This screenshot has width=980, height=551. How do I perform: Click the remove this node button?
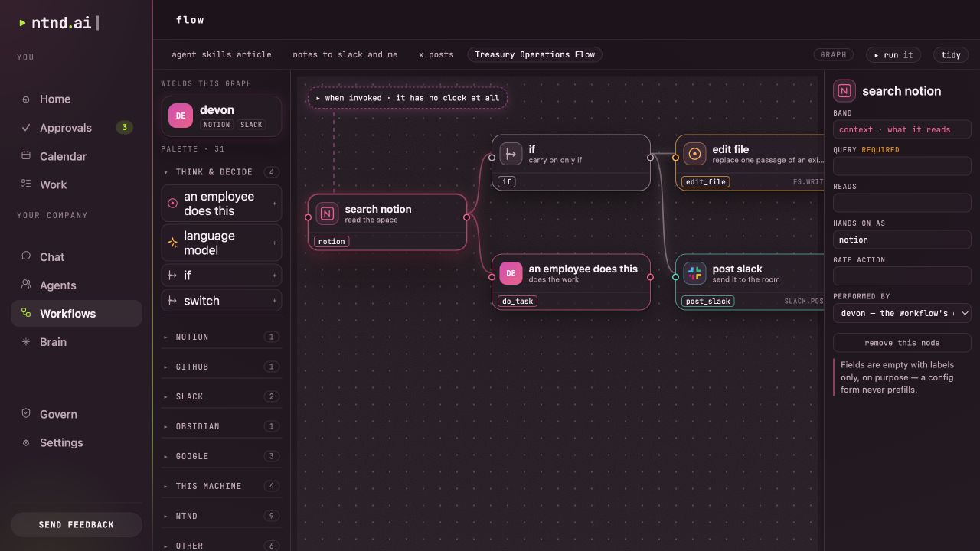coord(902,343)
